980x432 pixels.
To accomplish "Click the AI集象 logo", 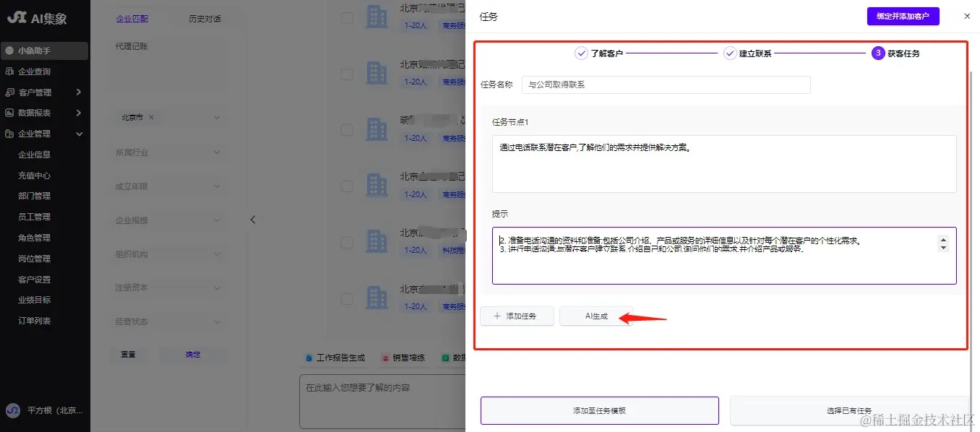I will pyautogui.click(x=37, y=19).
